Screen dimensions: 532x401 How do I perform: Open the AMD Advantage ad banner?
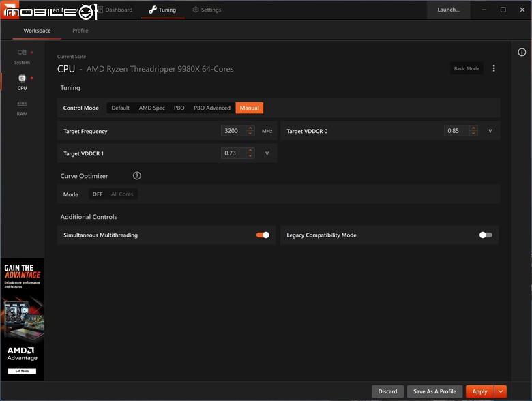(x=23, y=319)
